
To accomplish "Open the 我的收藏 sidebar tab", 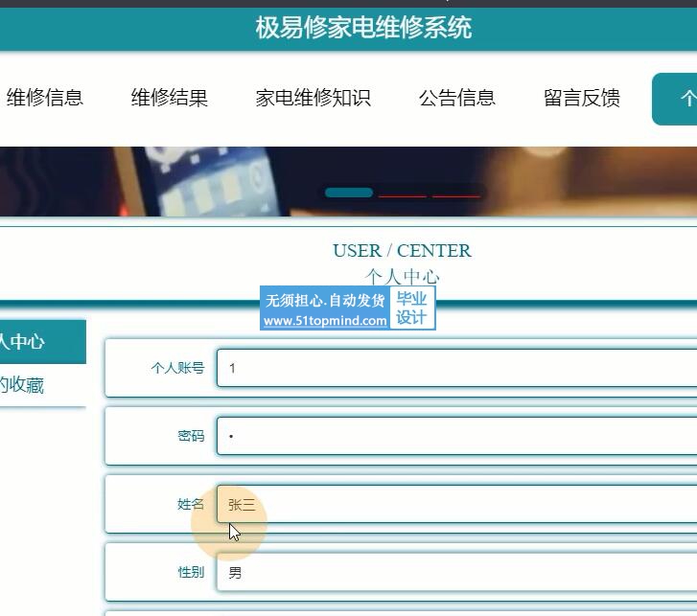I will tap(43, 384).
